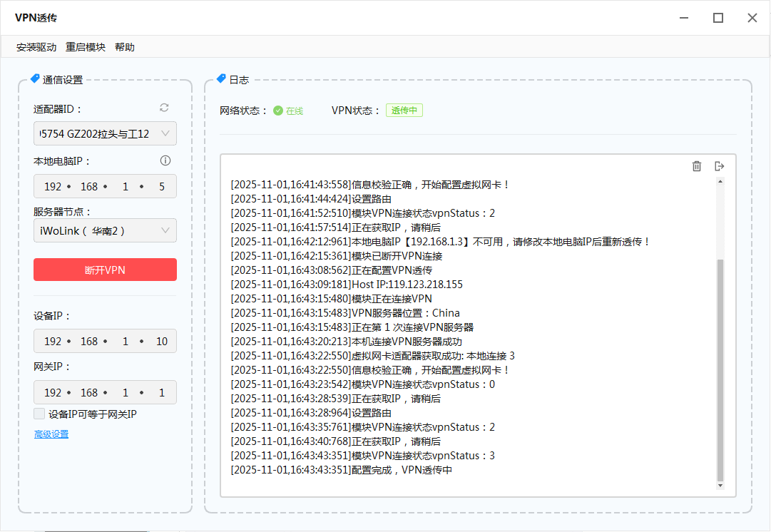The width and height of the screenshot is (771, 532).
Task: Open the 高级设置 link
Action: (x=51, y=434)
